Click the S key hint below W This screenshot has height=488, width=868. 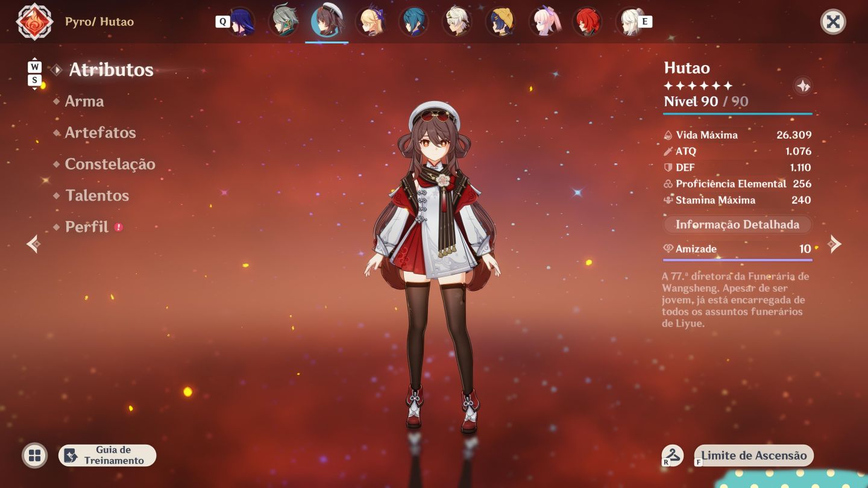point(34,80)
